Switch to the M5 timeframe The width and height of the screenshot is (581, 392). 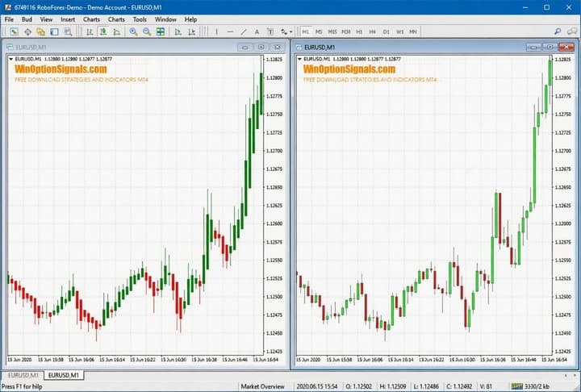coord(319,32)
